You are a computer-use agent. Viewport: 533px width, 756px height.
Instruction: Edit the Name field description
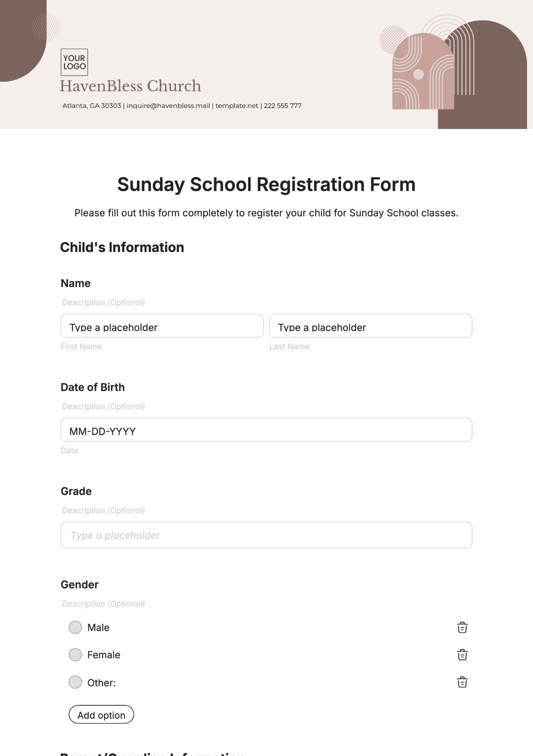(103, 303)
